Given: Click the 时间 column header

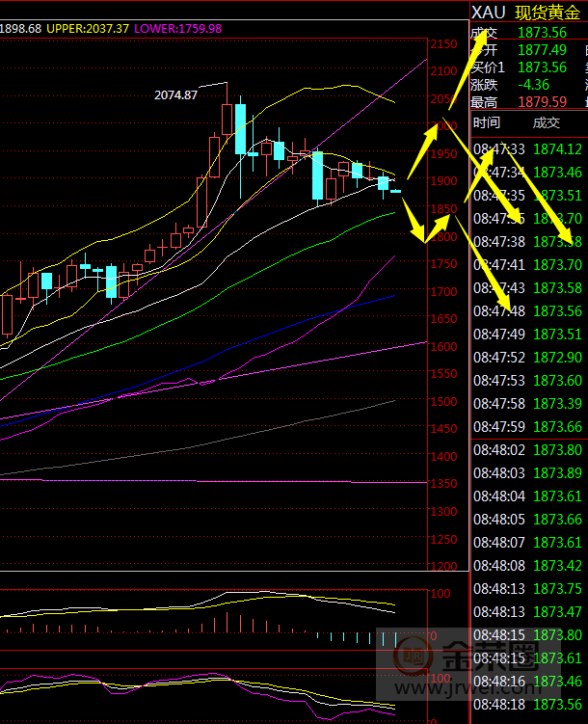Looking at the screenshot, I should coord(487,122).
